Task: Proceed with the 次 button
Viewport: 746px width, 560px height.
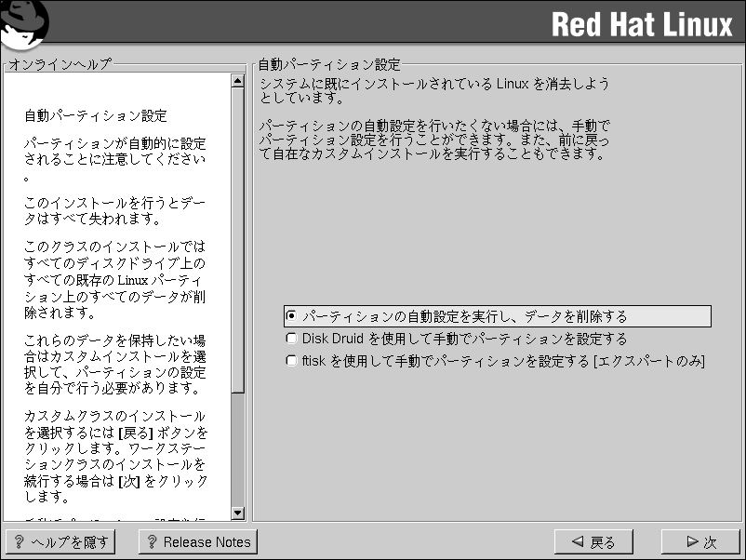Action: pos(700,541)
